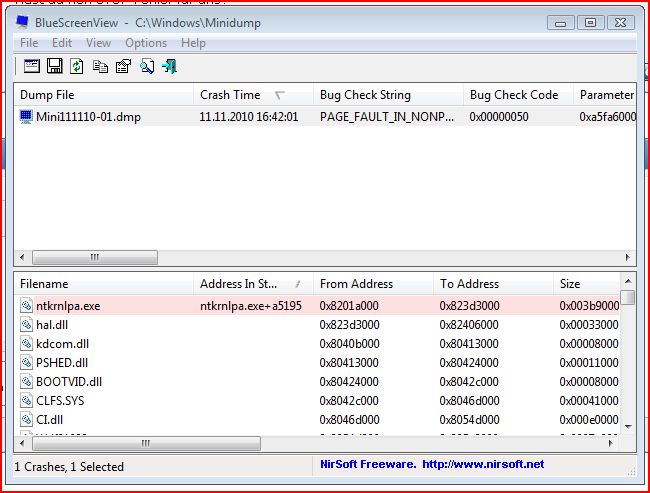Sort by the Parameter column header
Screen dimensions: 650x493
[605, 95]
